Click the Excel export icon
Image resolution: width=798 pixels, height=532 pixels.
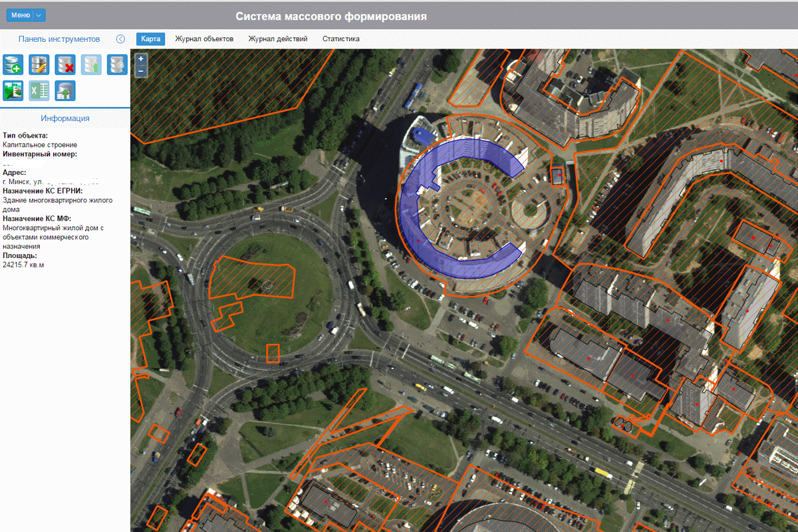pos(39,90)
